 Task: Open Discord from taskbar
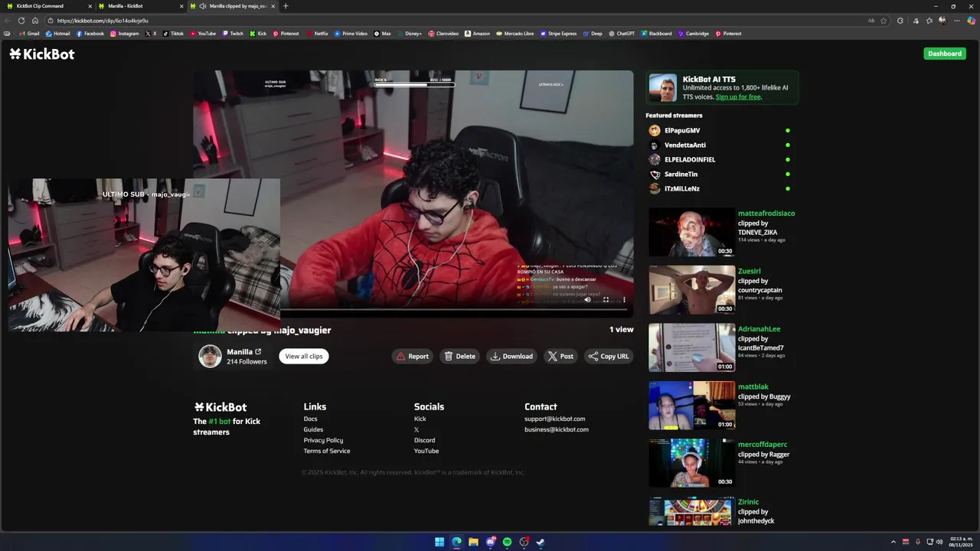tap(490, 542)
